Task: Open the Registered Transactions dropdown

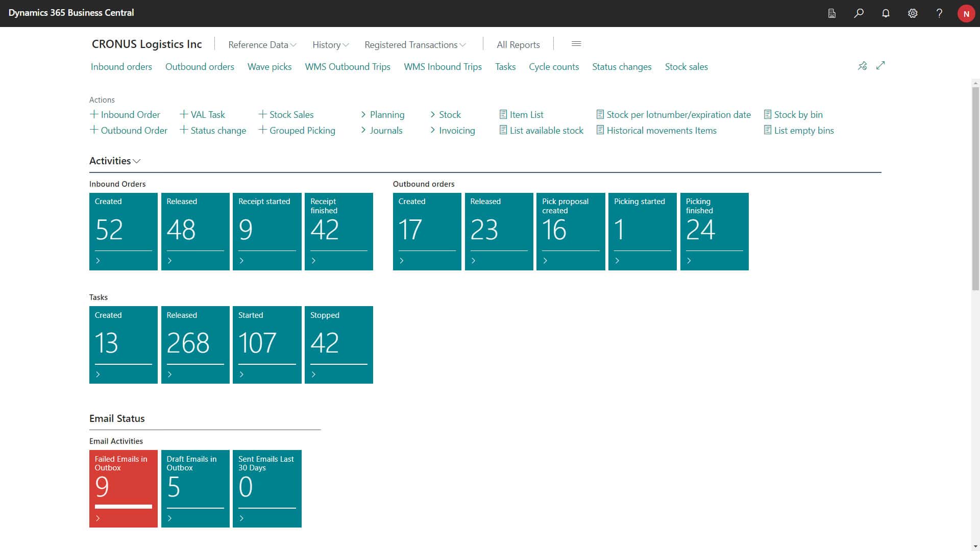Action: (x=415, y=45)
